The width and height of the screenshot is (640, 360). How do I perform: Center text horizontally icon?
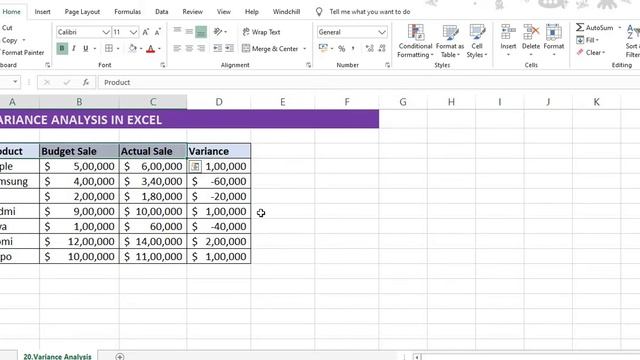pos(189,49)
